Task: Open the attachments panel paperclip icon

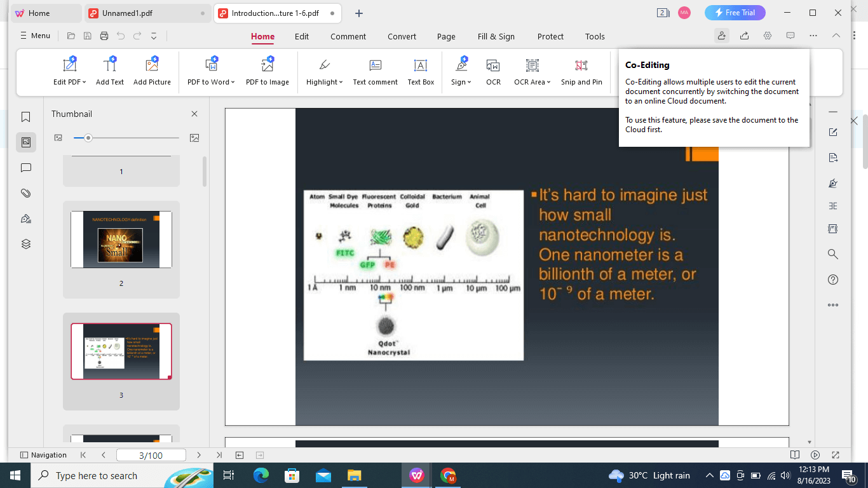Action: coord(26,193)
